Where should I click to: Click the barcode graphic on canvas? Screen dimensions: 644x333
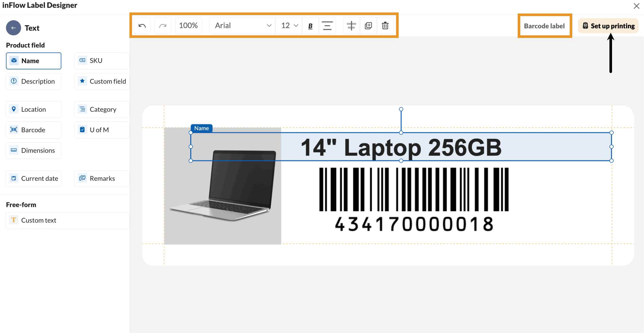coord(414,190)
